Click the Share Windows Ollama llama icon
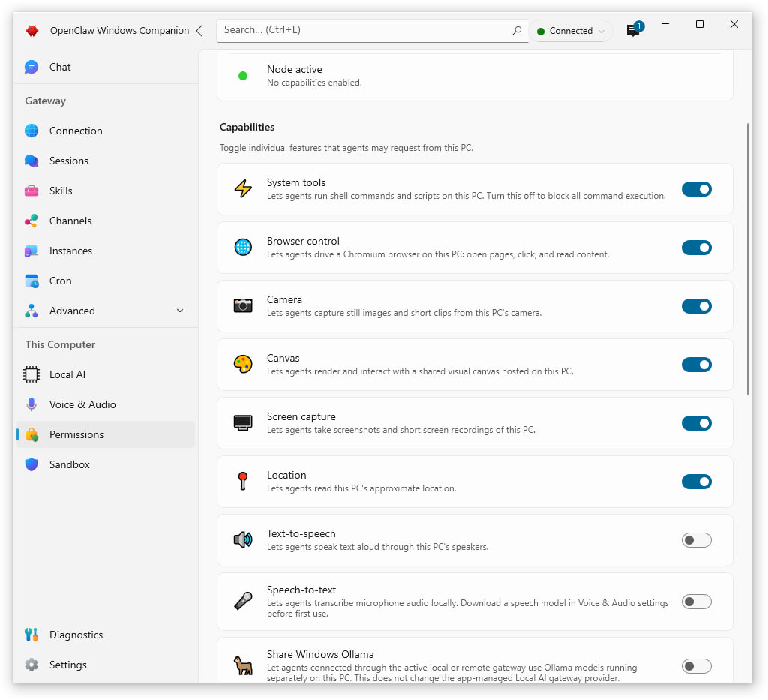This screenshot has width=768, height=700. pos(243,665)
